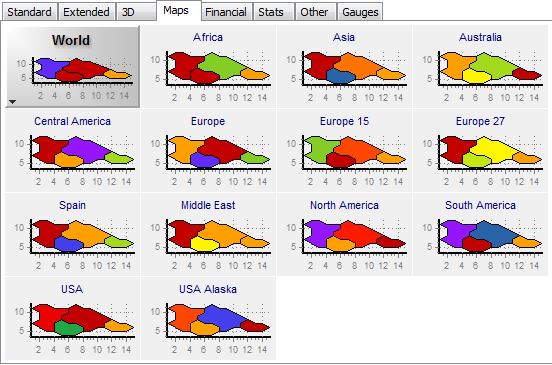
Task: Choose the Europe map chart icon
Action: [x=208, y=151]
